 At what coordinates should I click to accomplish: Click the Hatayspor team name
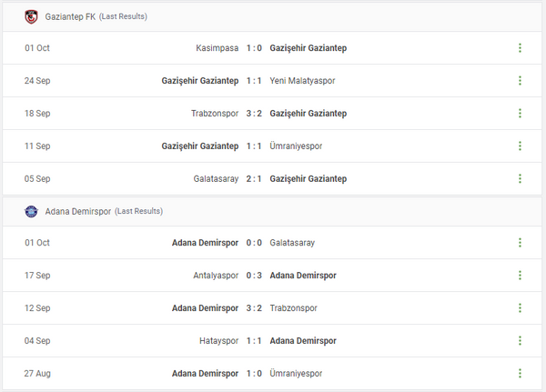pos(218,341)
